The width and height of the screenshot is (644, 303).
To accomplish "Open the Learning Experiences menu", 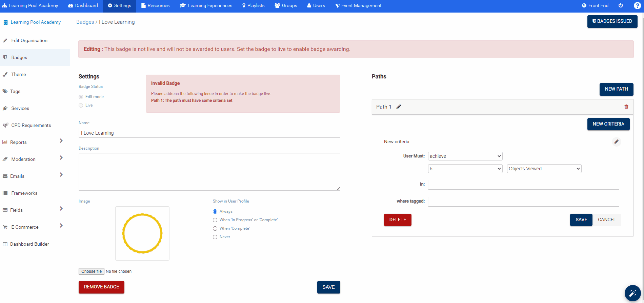I will click(206, 6).
